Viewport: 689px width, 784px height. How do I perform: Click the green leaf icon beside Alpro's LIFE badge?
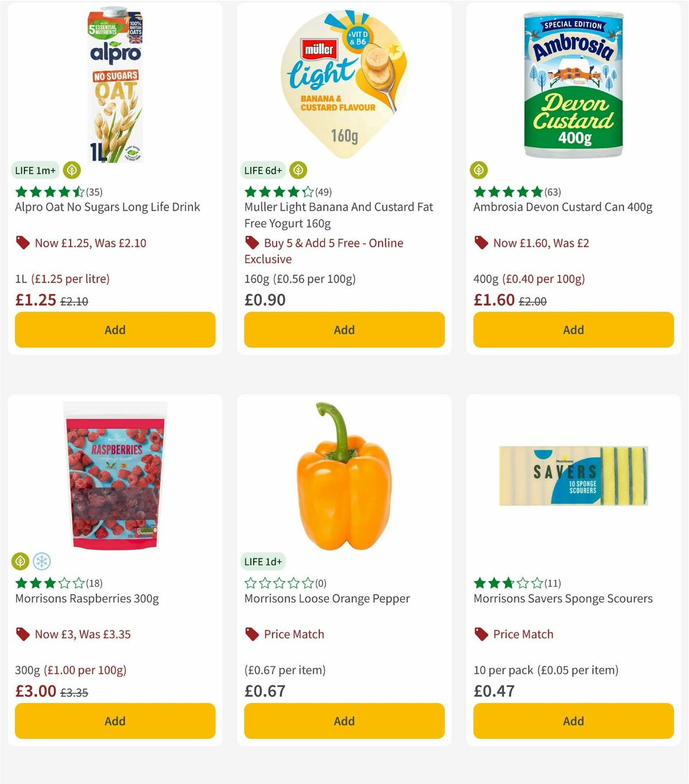(71, 170)
